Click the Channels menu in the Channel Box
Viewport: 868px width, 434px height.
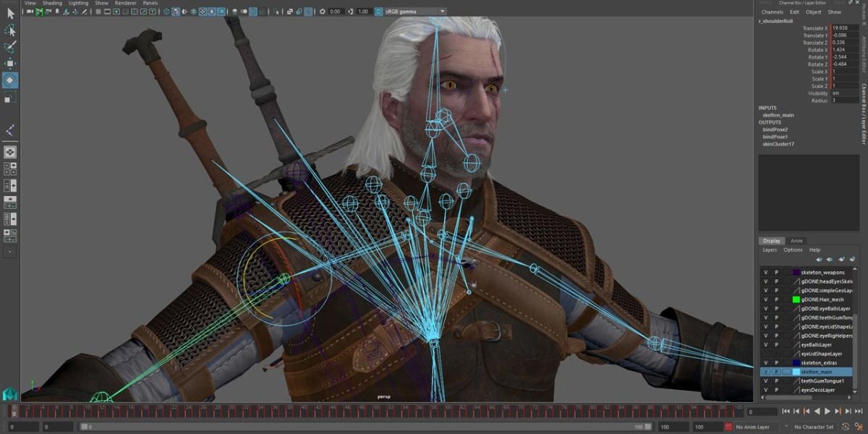[773, 12]
